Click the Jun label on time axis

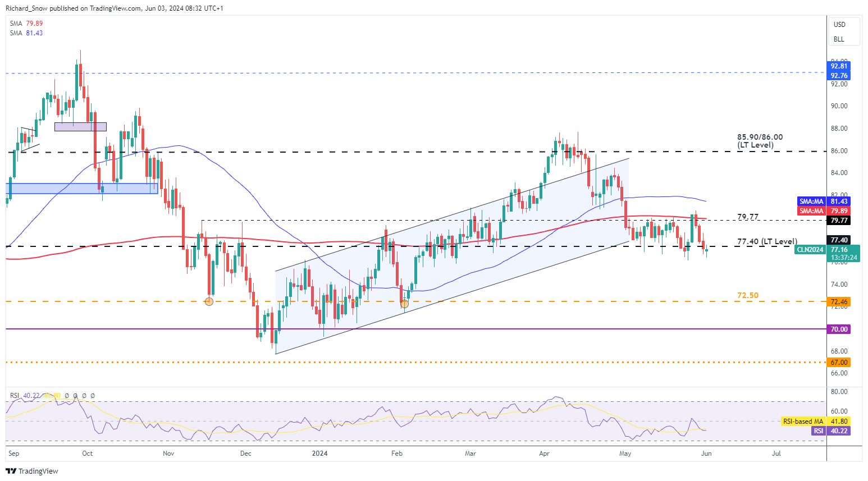(x=706, y=453)
